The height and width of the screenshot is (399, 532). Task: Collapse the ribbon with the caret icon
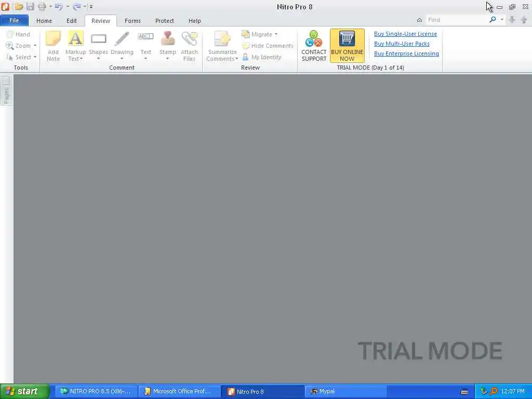tap(420, 20)
